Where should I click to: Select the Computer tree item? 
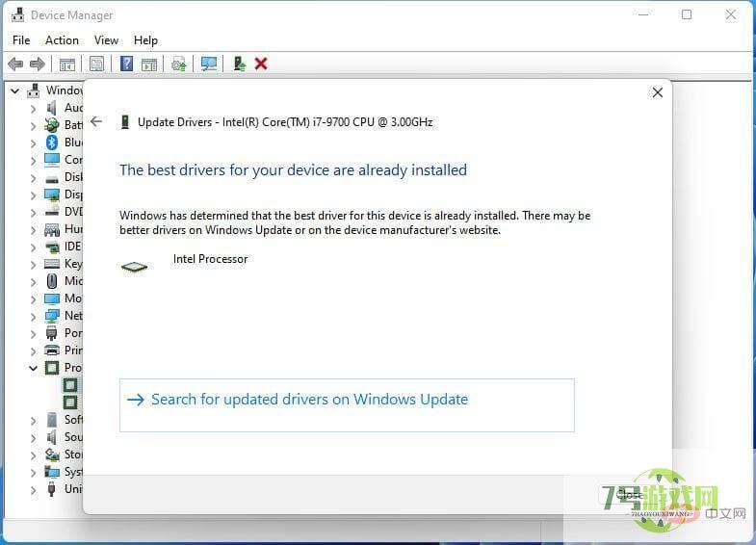click(x=65, y=160)
